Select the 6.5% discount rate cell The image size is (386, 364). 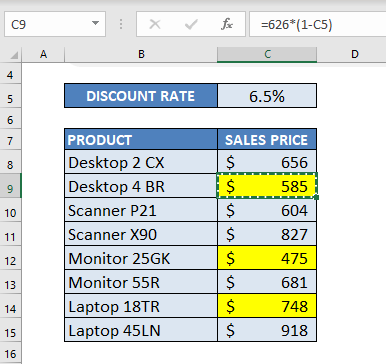(267, 96)
